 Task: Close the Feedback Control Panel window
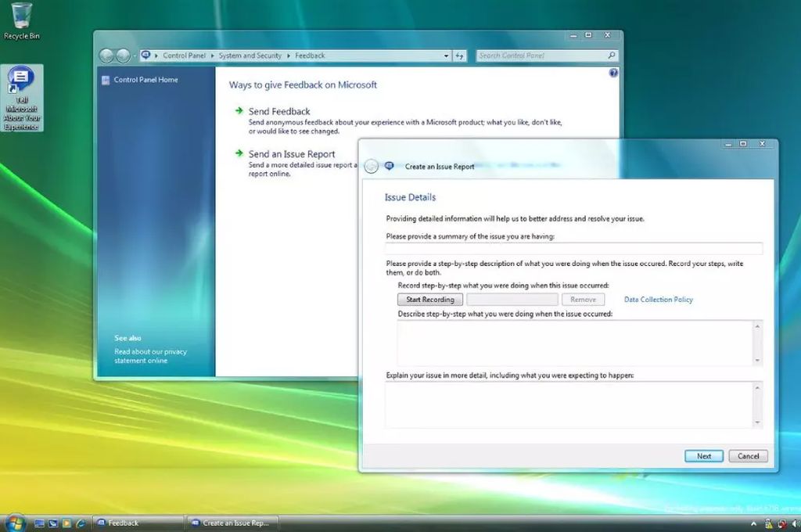point(608,35)
